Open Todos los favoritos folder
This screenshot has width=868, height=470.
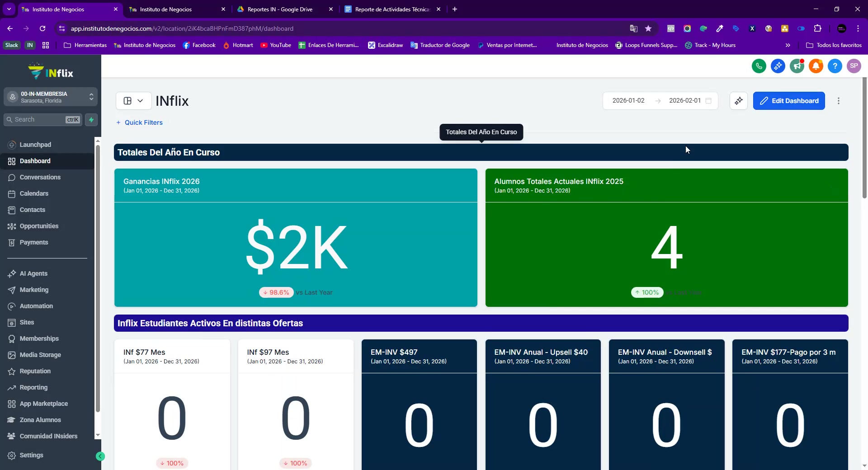834,45
